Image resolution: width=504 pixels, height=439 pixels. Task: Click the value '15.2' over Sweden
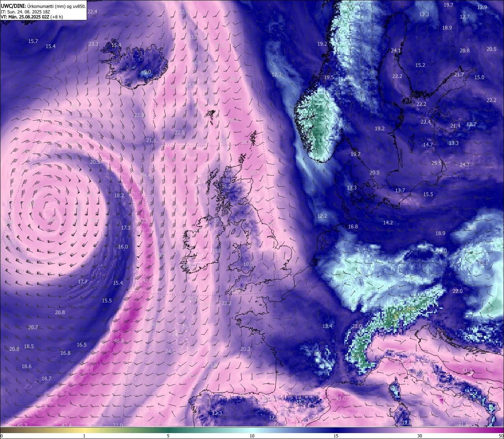click(420, 65)
